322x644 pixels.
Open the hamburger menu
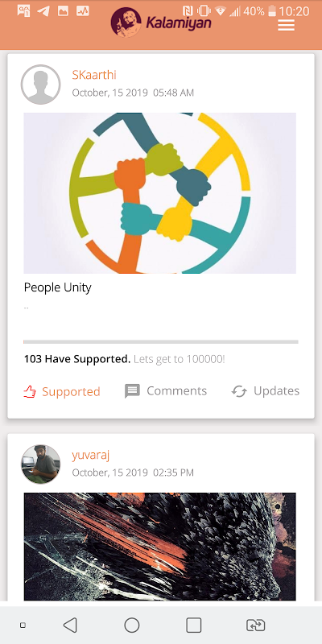(287, 25)
